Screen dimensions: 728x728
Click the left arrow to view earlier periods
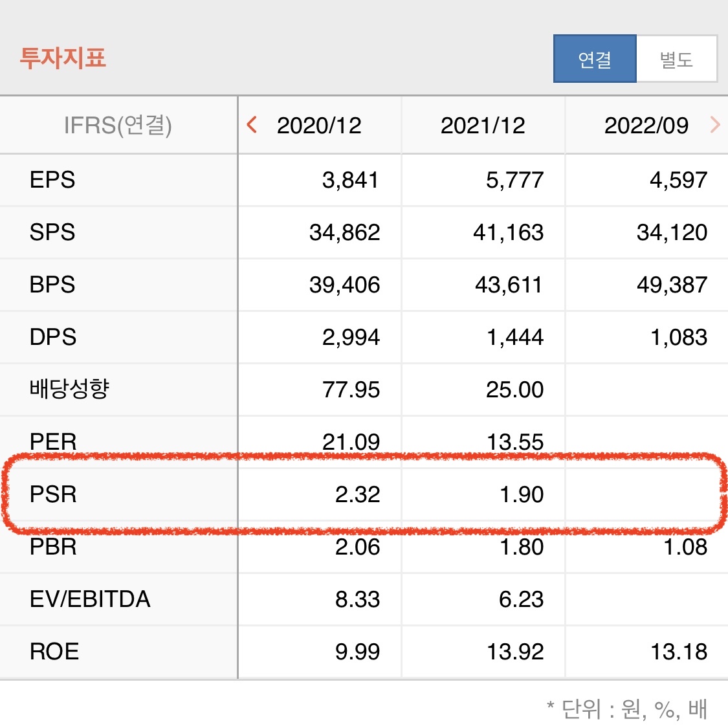pyautogui.click(x=252, y=125)
